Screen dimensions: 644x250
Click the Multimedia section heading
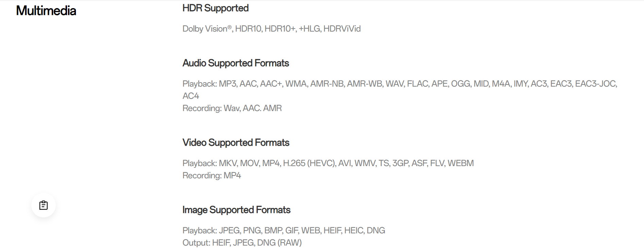(x=46, y=11)
